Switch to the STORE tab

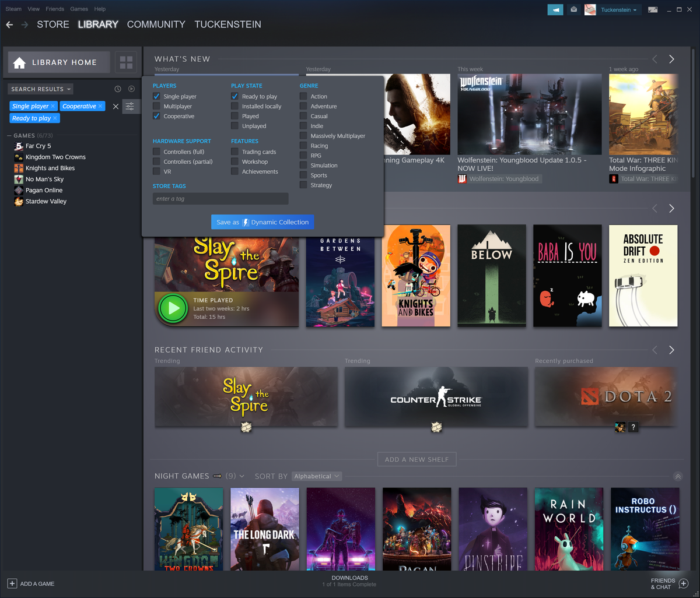pos(52,24)
